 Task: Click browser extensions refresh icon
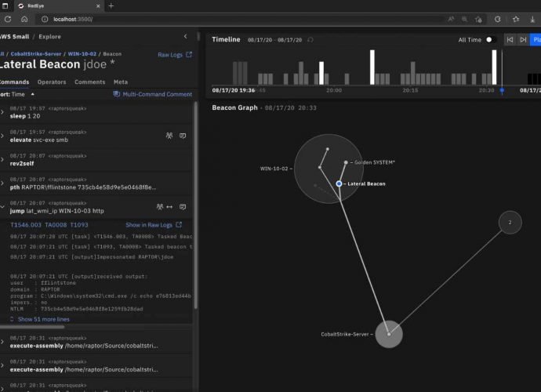[498, 19]
